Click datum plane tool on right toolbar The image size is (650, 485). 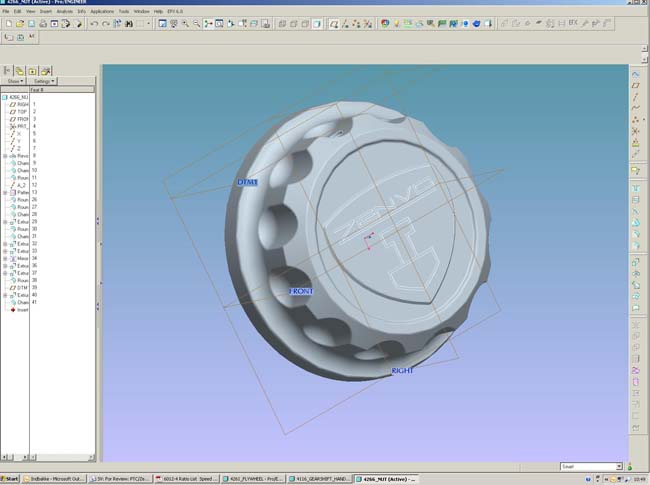[x=635, y=85]
